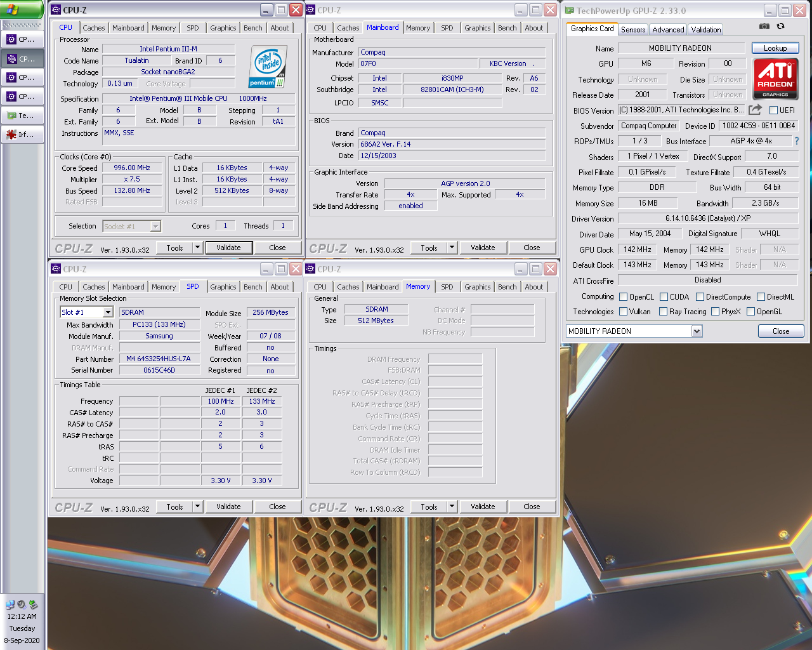Click the Level 2 cache value 512 KBytes
This screenshot has width=812, height=650.
[232, 190]
